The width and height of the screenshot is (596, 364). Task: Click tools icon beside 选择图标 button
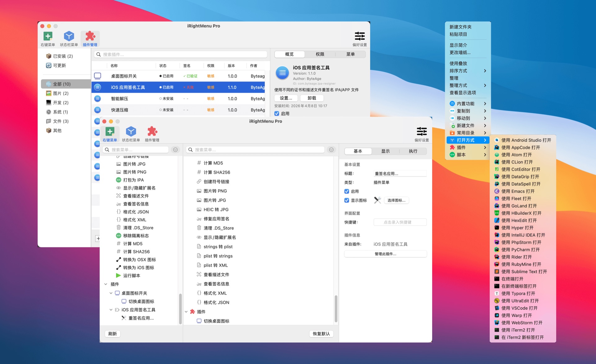(377, 200)
